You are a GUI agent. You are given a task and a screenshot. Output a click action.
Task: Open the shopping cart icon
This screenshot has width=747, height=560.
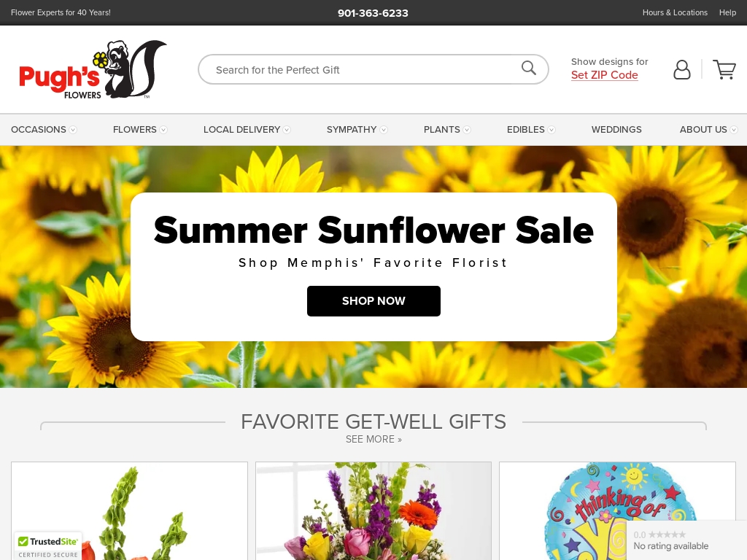pyautogui.click(x=724, y=69)
